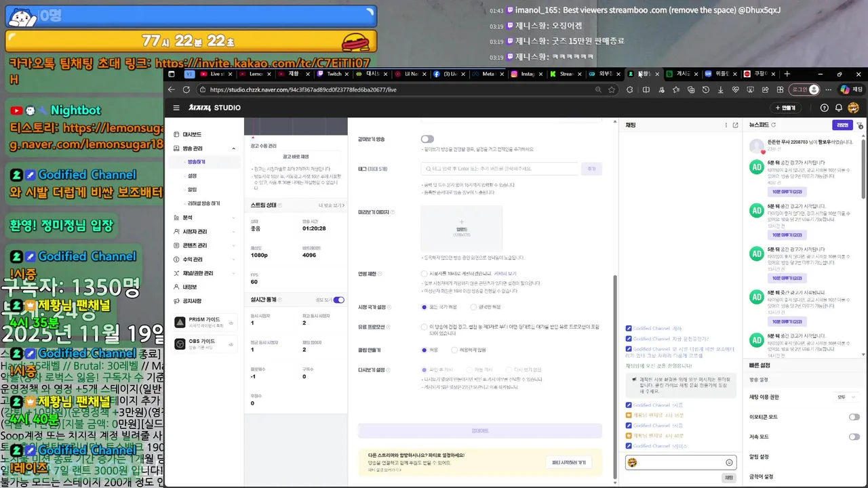The image size is (868, 488).
Task: Open the PRISM 가이드 card
Action: tap(204, 322)
